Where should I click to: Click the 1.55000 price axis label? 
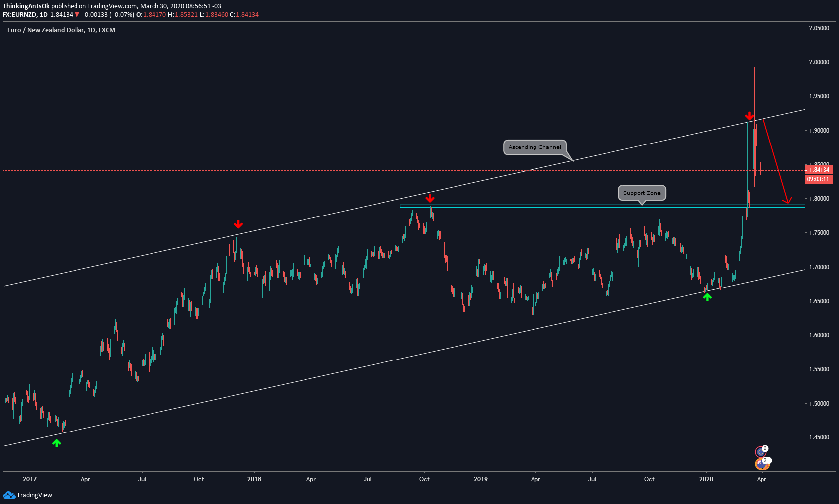point(819,369)
